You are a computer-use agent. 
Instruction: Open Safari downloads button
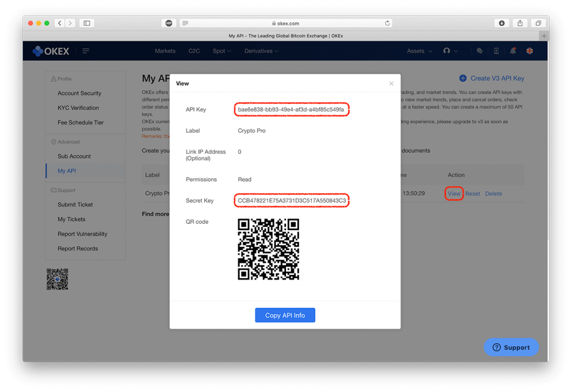(502, 23)
